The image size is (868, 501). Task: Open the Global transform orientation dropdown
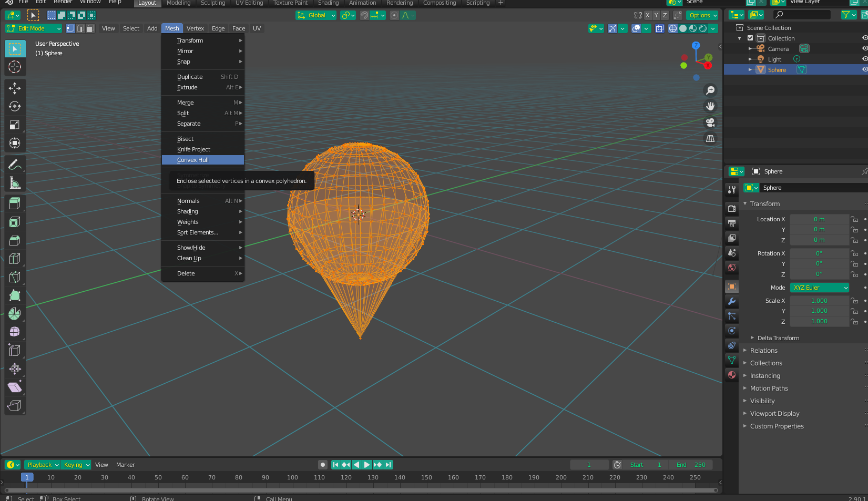coord(316,15)
